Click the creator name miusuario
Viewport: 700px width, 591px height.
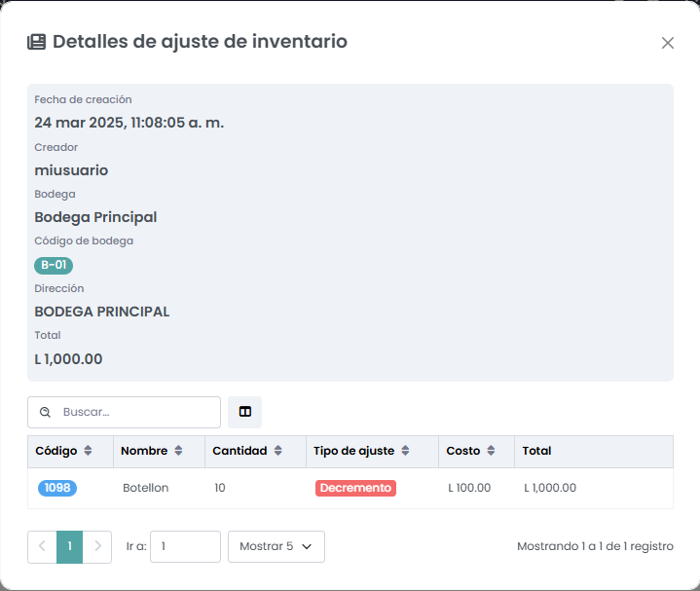click(x=71, y=170)
